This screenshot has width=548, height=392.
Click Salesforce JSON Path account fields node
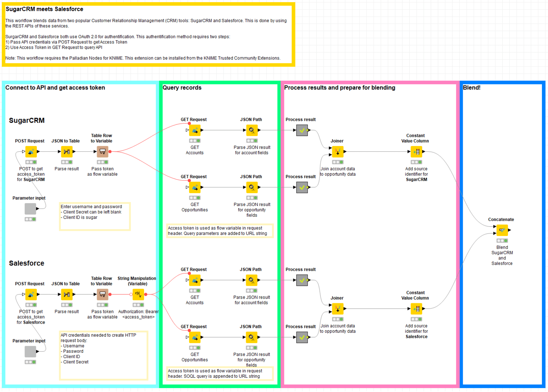pyautogui.click(x=252, y=280)
